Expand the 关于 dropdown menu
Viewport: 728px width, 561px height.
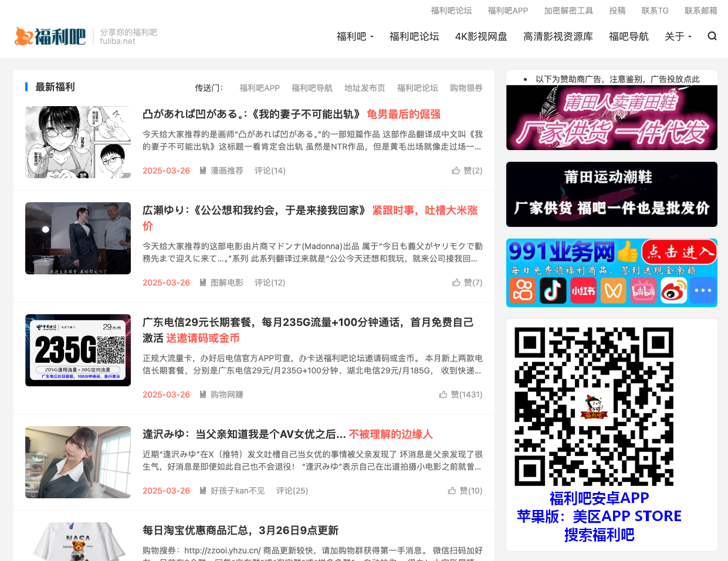(678, 36)
